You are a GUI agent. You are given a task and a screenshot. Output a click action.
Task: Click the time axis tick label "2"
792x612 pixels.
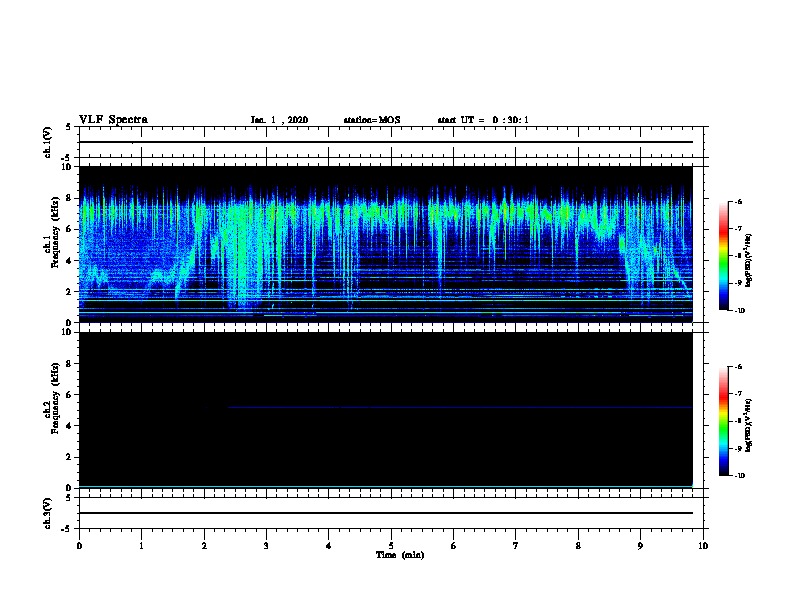click(x=204, y=546)
